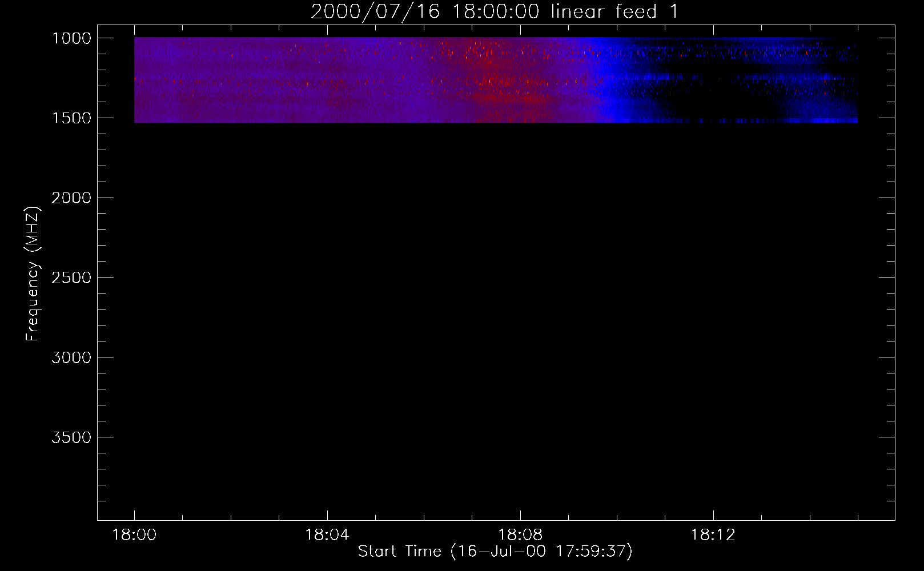Click the 'Start Time (16-Jul-00 17:59:37)' axis label
This screenshot has width=924, height=571.
click(x=495, y=552)
